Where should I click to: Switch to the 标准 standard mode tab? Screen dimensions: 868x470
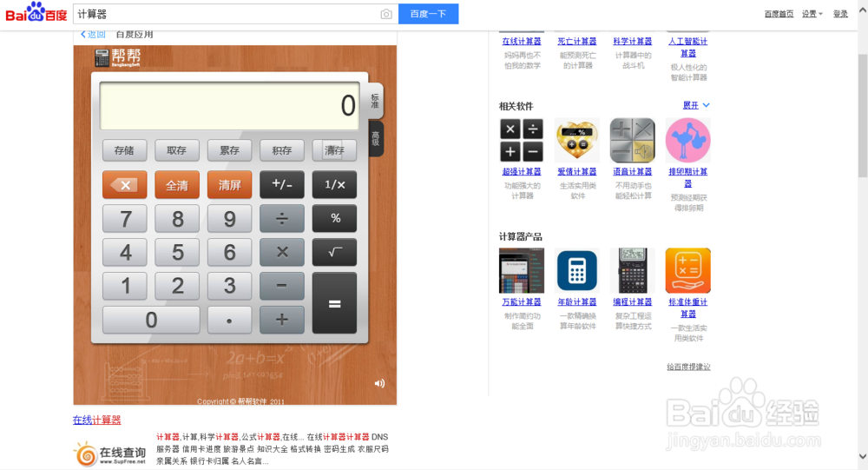pos(375,101)
